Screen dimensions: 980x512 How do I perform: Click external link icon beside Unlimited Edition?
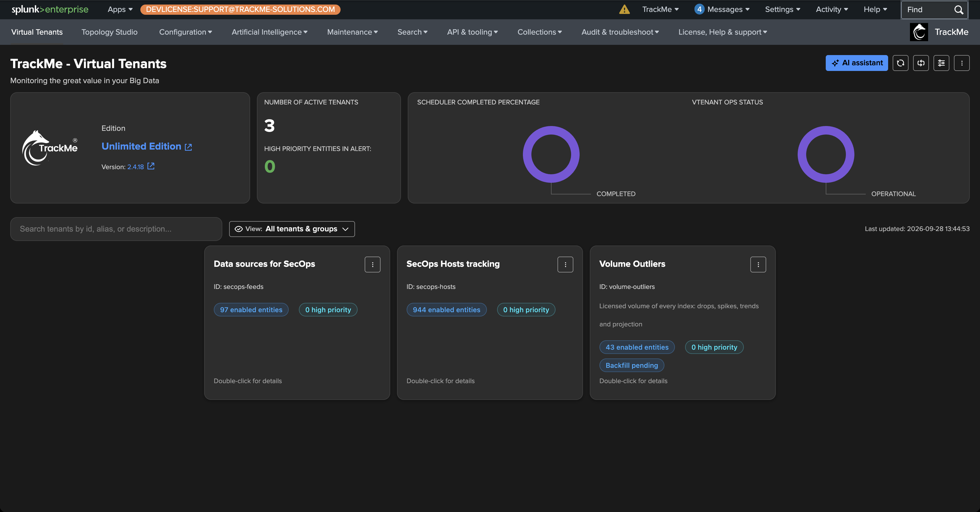[x=188, y=147]
